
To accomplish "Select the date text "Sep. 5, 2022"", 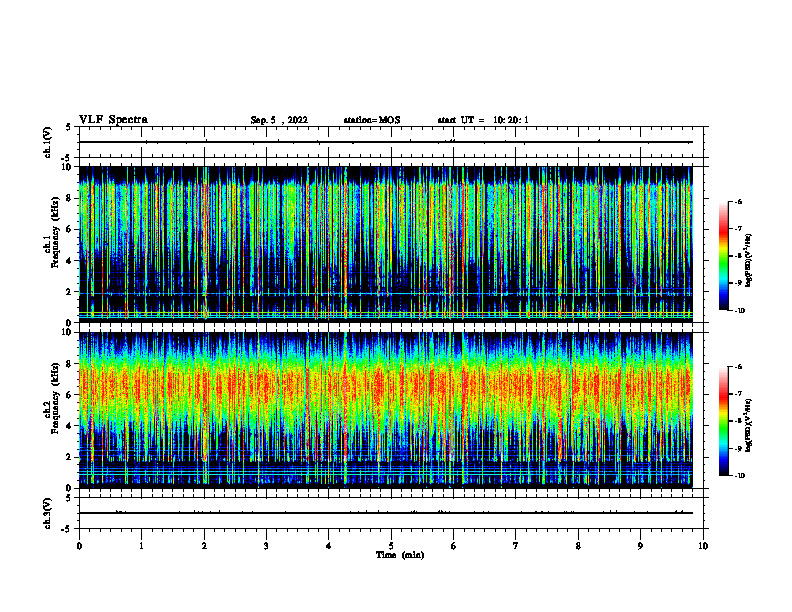I will tap(279, 120).
